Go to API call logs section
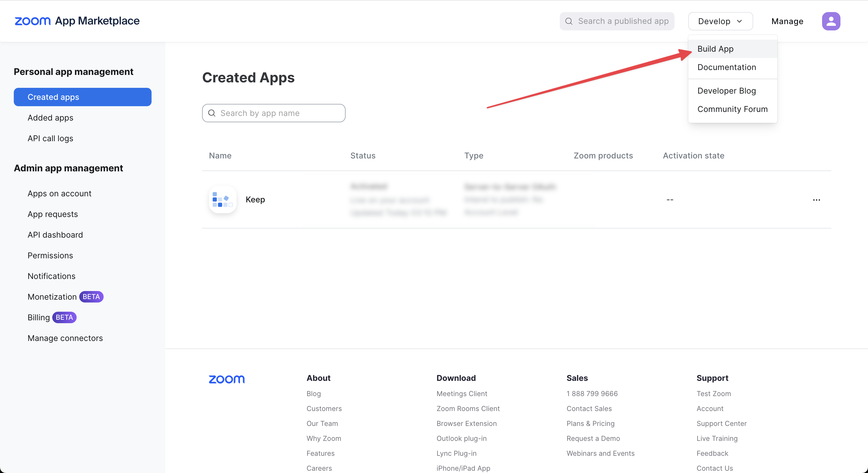Screen dimensions: 868x473 pyautogui.click(x=50, y=138)
